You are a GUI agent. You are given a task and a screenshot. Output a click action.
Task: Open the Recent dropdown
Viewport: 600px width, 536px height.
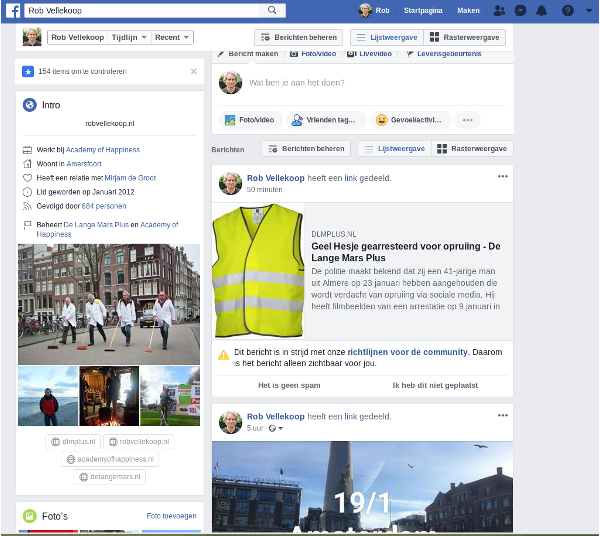tap(172, 37)
